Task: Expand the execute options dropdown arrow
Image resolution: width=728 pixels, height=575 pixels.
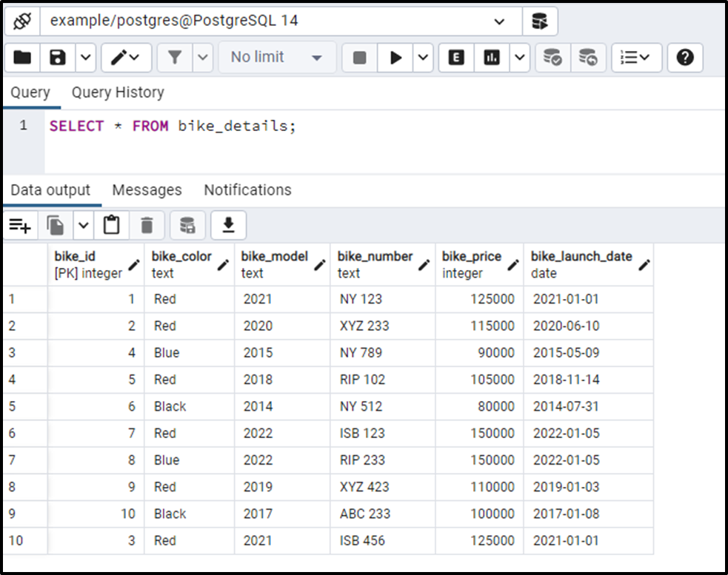Action: (x=423, y=58)
